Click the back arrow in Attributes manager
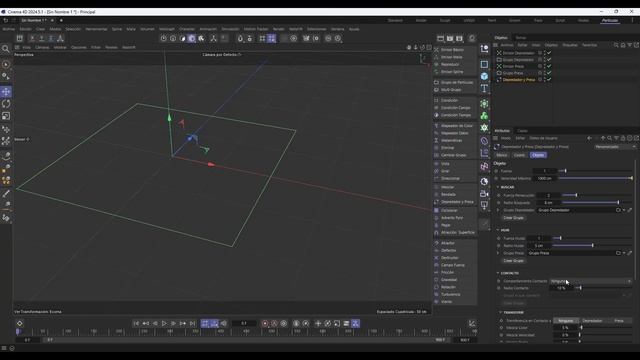This screenshot has height=360, width=640. pos(589,138)
